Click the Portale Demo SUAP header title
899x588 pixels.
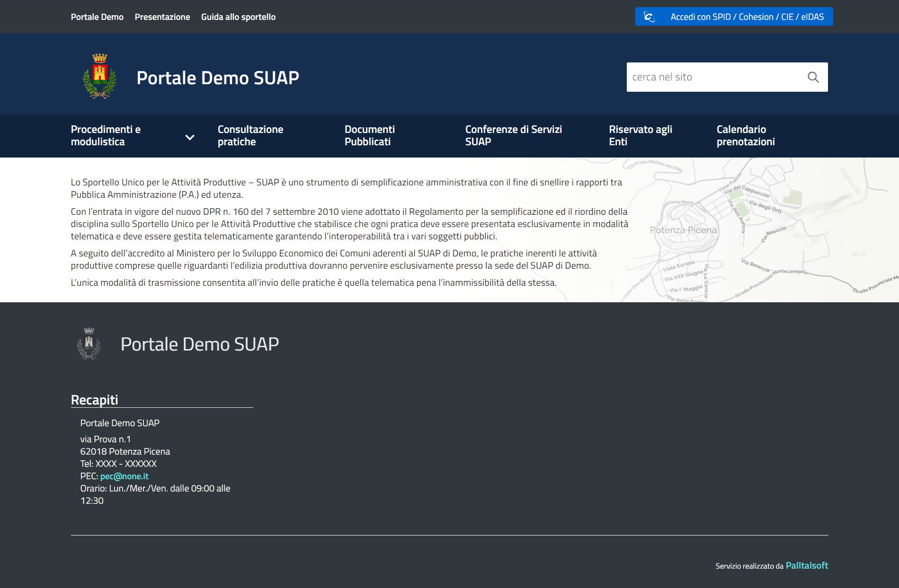(x=218, y=78)
